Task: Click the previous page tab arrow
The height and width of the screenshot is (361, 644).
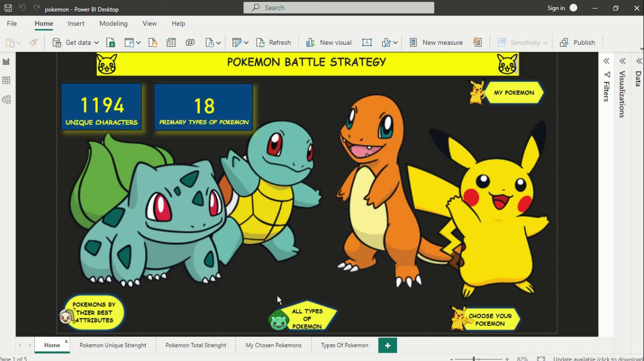Action: [x=20, y=345]
